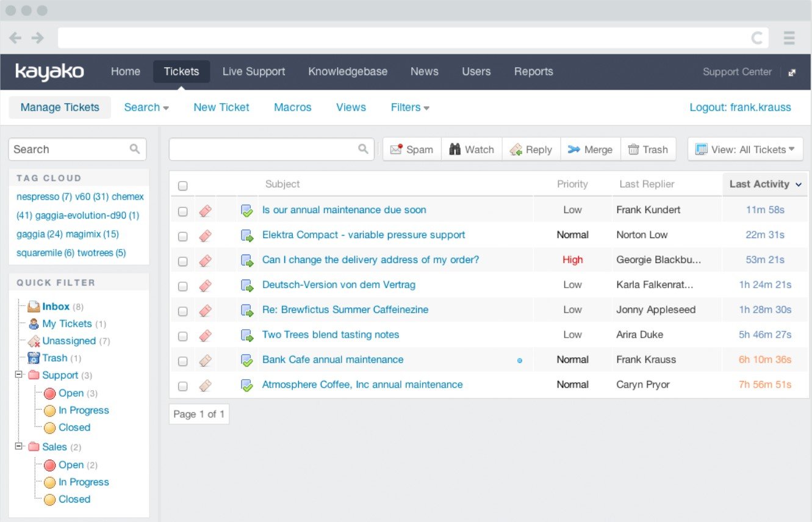Log out via Logout: frank.krauss
The height and width of the screenshot is (522, 812).
point(740,107)
